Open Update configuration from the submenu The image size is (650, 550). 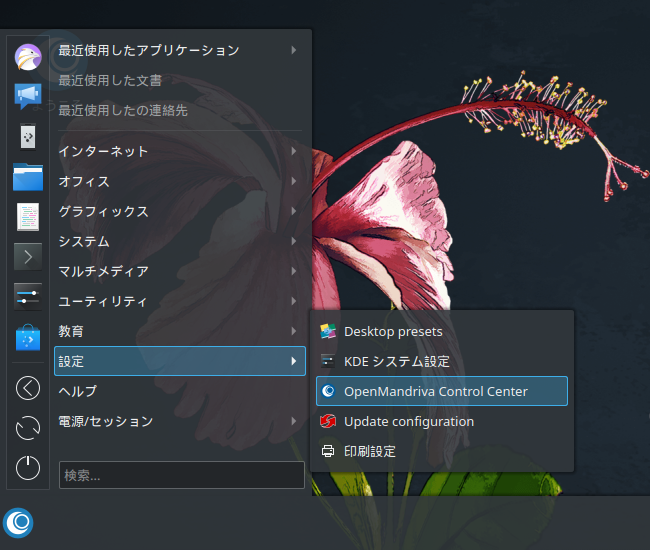click(x=442, y=422)
